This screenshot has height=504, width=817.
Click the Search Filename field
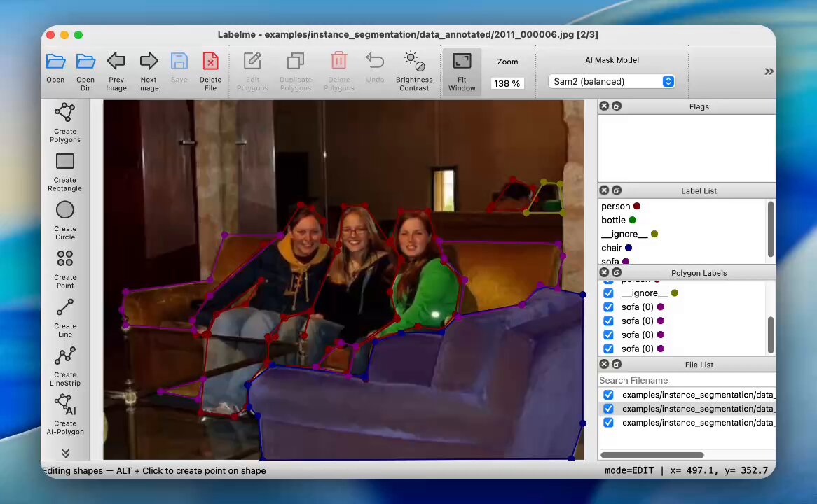[686, 381]
